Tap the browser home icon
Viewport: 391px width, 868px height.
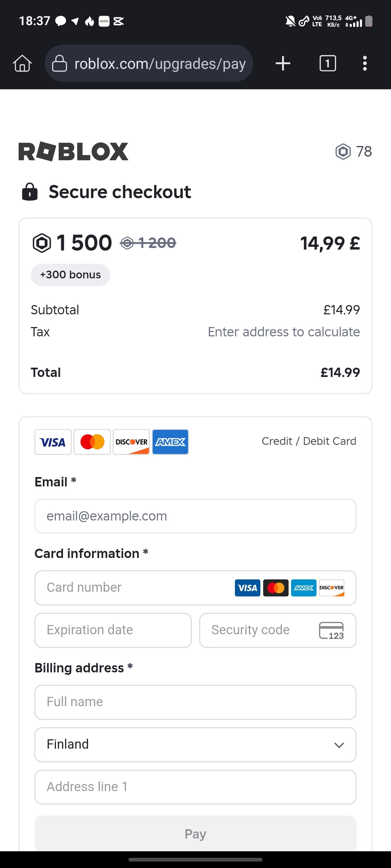click(22, 63)
